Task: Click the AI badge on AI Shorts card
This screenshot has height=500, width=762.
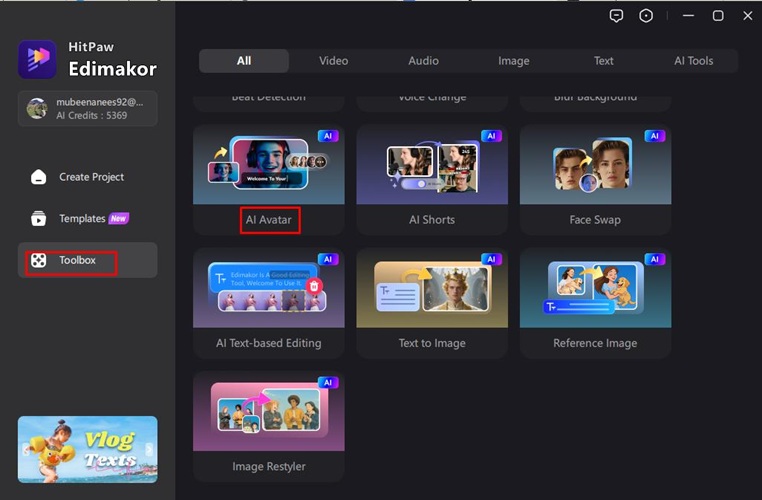Action: coord(491,136)
